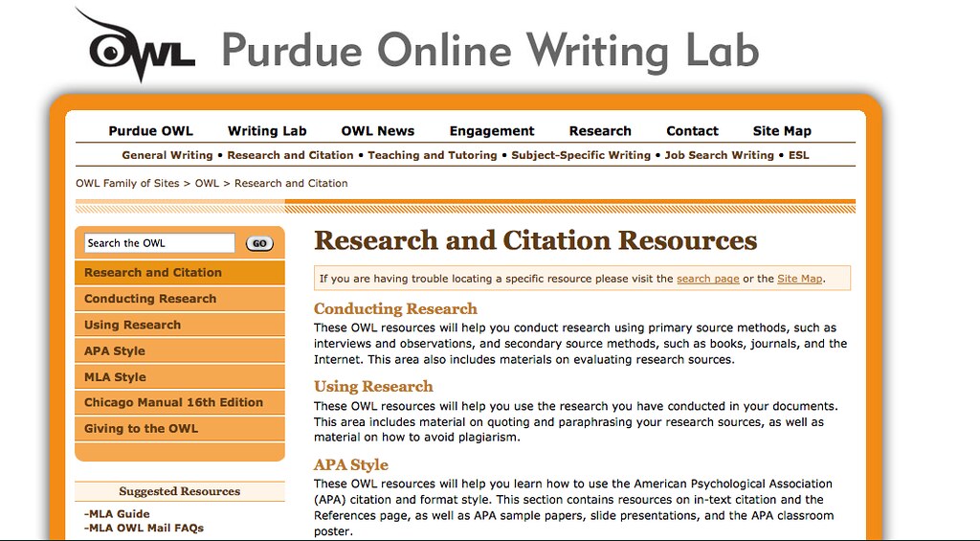The height and width of the screenshot is (541, 980).
Task: Open the Purdue OWL menu item
Action: [x=150, y=131]
